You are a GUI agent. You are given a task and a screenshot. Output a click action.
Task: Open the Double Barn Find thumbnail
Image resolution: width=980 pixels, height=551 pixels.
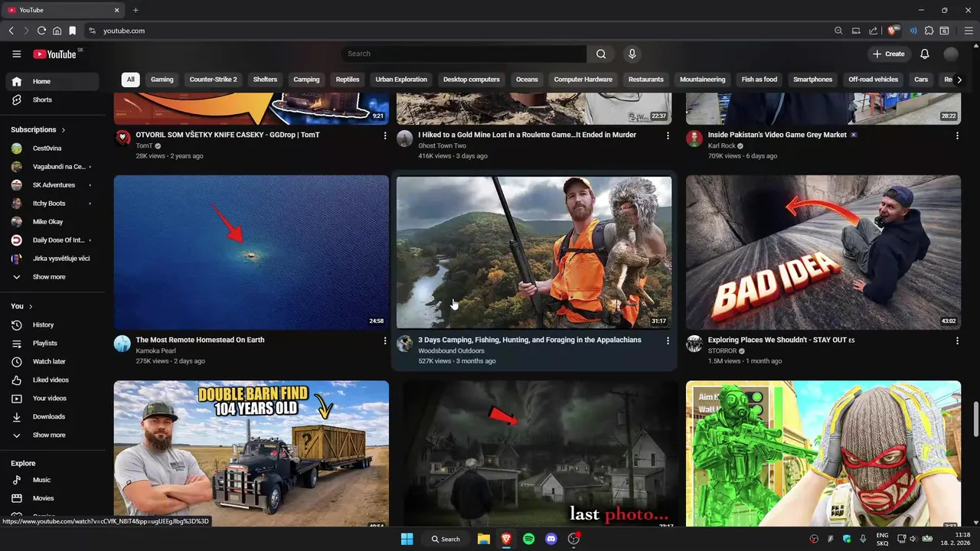pos(251,454)
